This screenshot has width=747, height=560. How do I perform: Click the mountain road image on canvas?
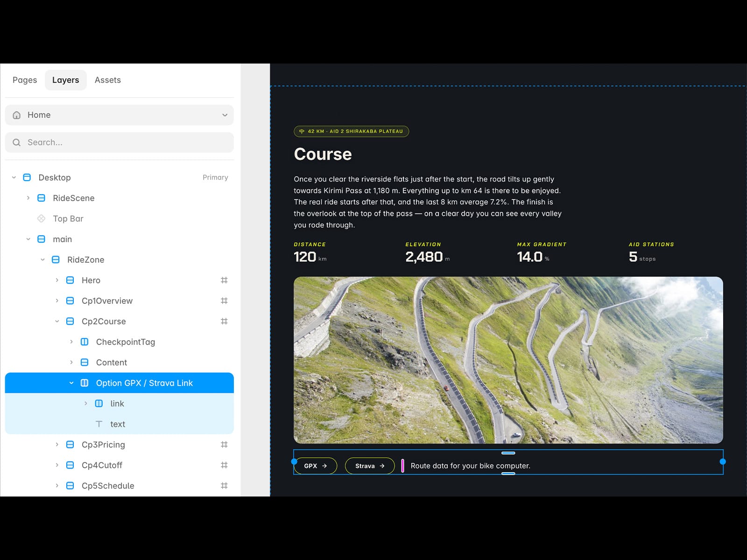[x=508, y=360]
